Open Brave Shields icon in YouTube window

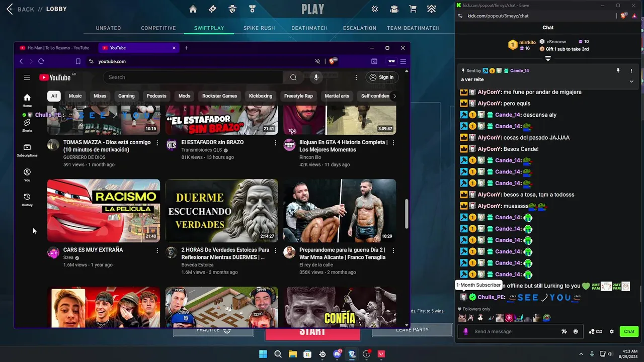333,61
